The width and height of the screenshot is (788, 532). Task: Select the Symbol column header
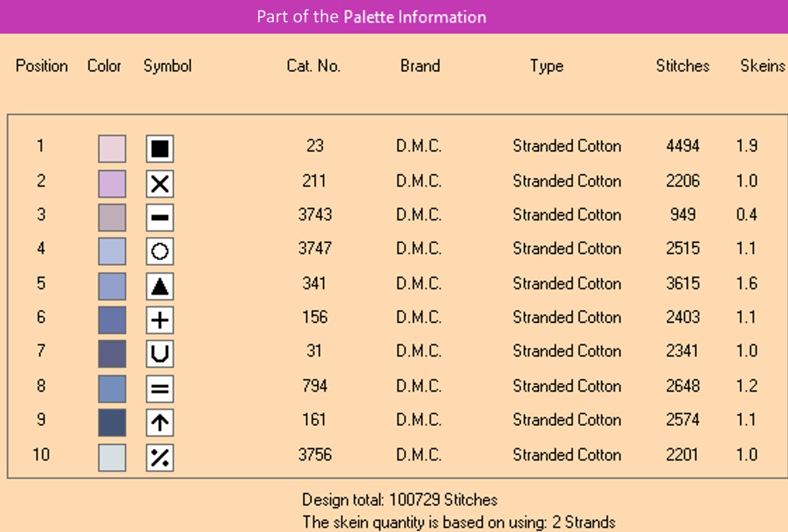[167, 66]
